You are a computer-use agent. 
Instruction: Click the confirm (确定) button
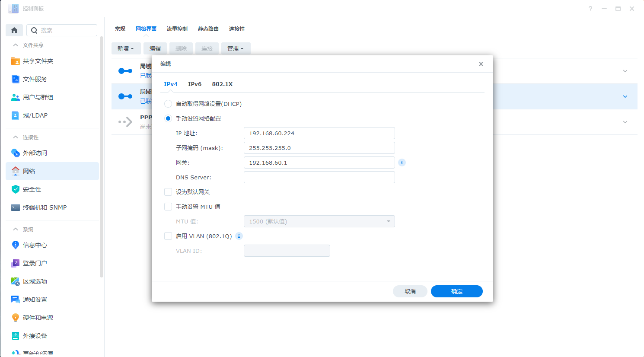(456, 291)
